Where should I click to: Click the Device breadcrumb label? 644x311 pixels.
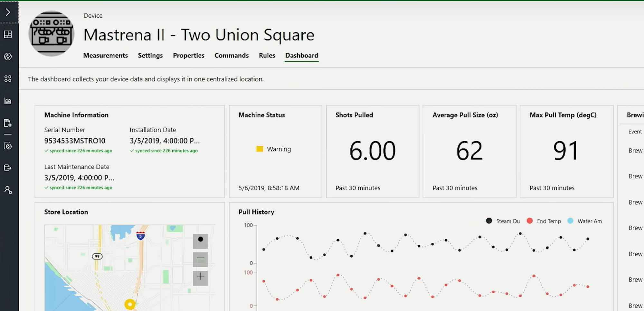(x=93, y=15)
